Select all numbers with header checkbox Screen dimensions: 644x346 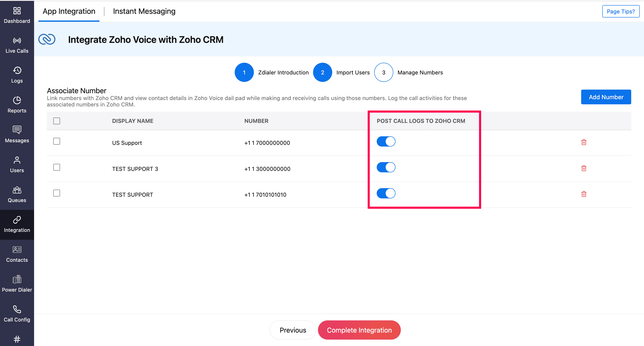[56, 121]
